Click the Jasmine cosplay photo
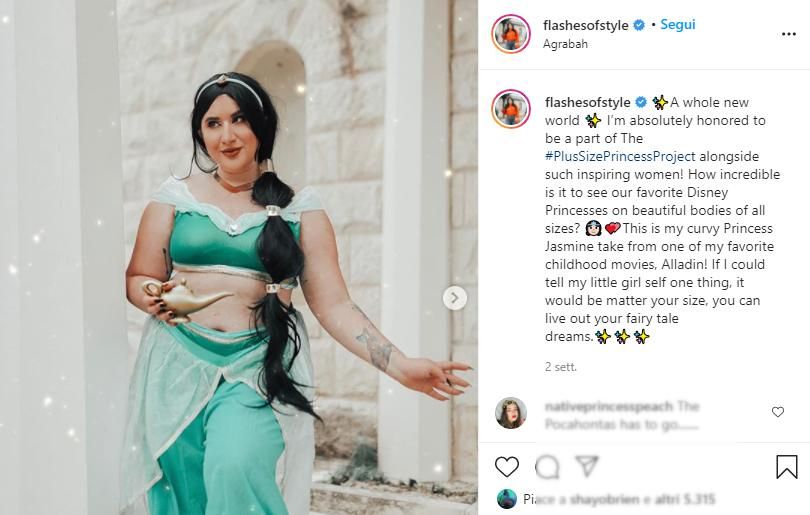 tap(239, 257)
